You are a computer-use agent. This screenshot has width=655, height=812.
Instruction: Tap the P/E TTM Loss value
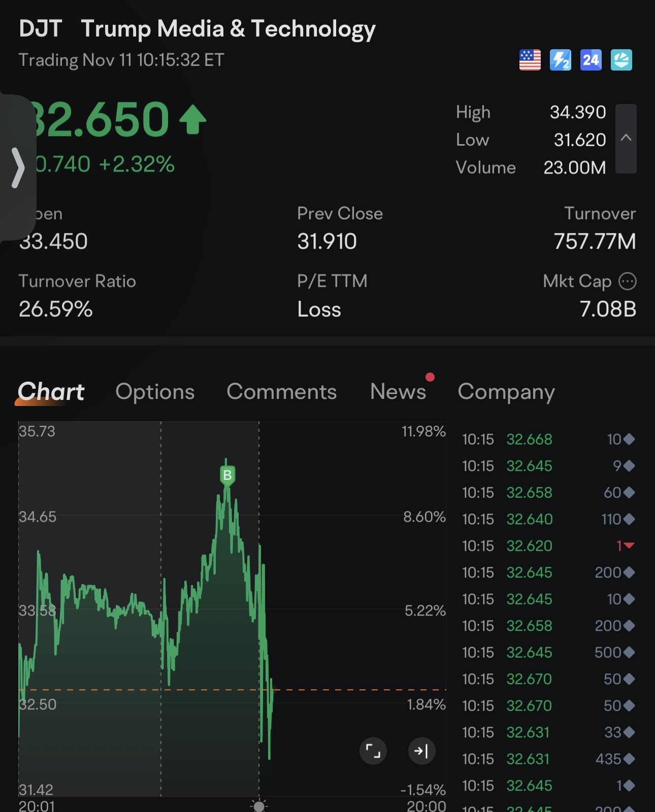point(319,309)
